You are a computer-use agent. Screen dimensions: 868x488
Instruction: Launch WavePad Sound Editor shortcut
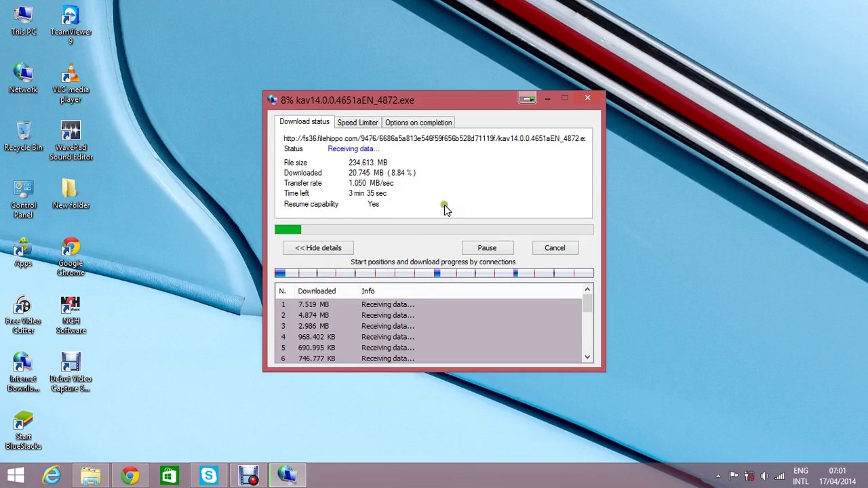71,141
